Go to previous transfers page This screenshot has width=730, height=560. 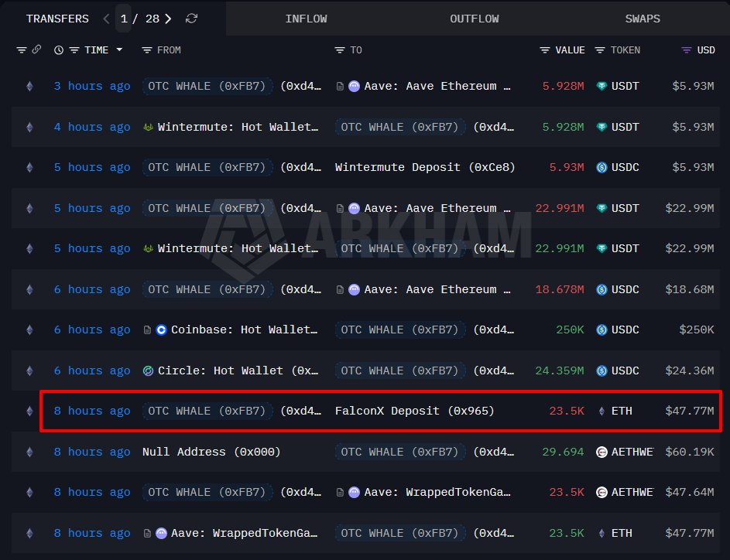click(106, 19)
